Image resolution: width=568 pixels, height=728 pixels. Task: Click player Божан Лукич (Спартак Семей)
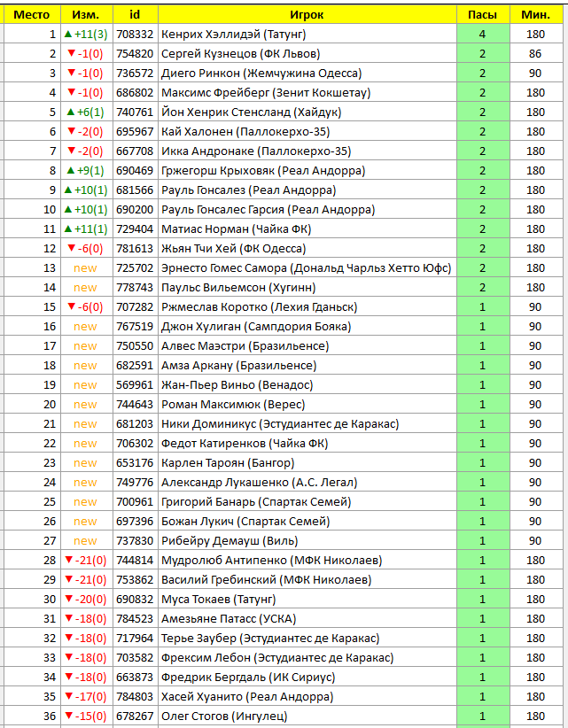click(x=245, y=522)
